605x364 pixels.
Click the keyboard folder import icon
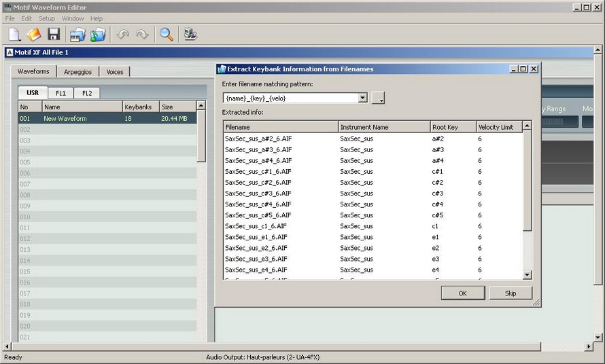tap(77, 35)
